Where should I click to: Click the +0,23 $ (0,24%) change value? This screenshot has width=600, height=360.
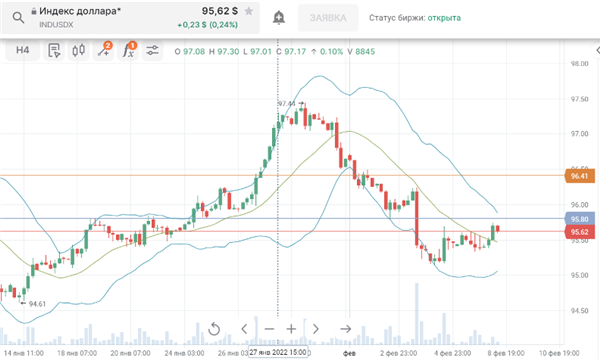(207, 25)
